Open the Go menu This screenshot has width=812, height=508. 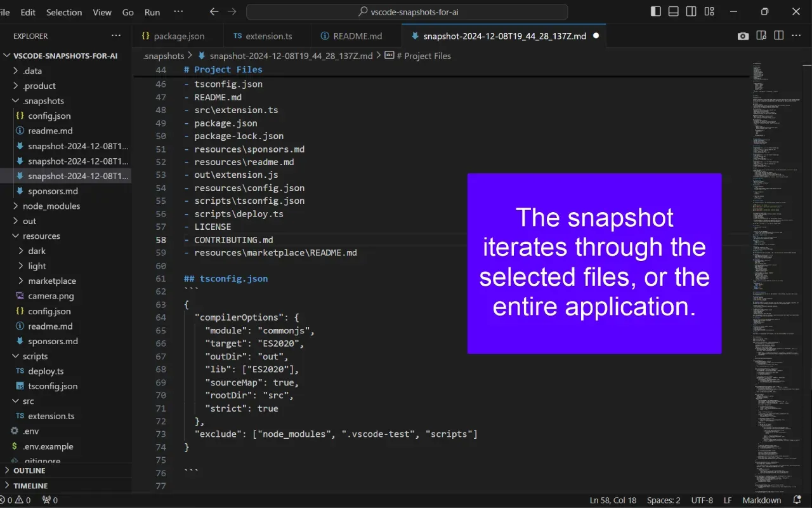[x=128, y=12]
